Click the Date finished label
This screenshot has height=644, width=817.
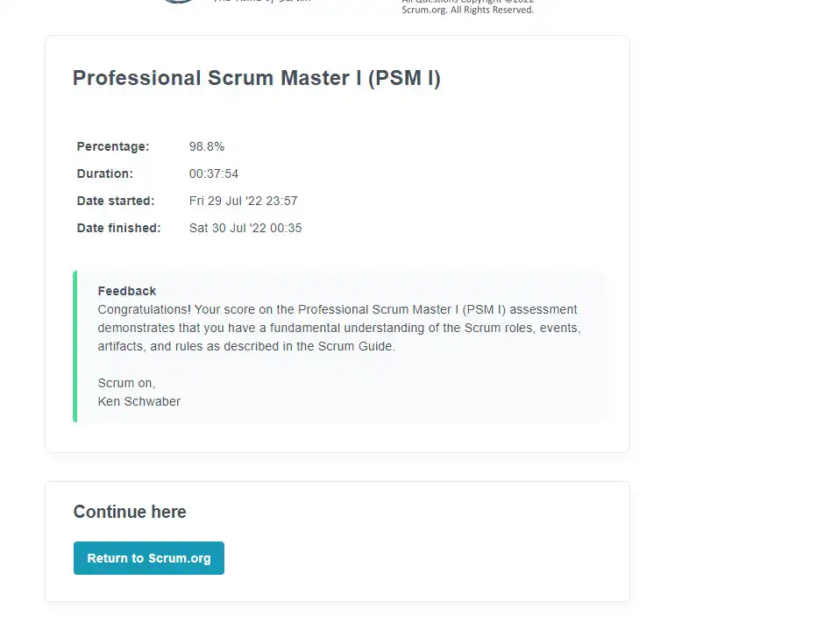(118, 228)
